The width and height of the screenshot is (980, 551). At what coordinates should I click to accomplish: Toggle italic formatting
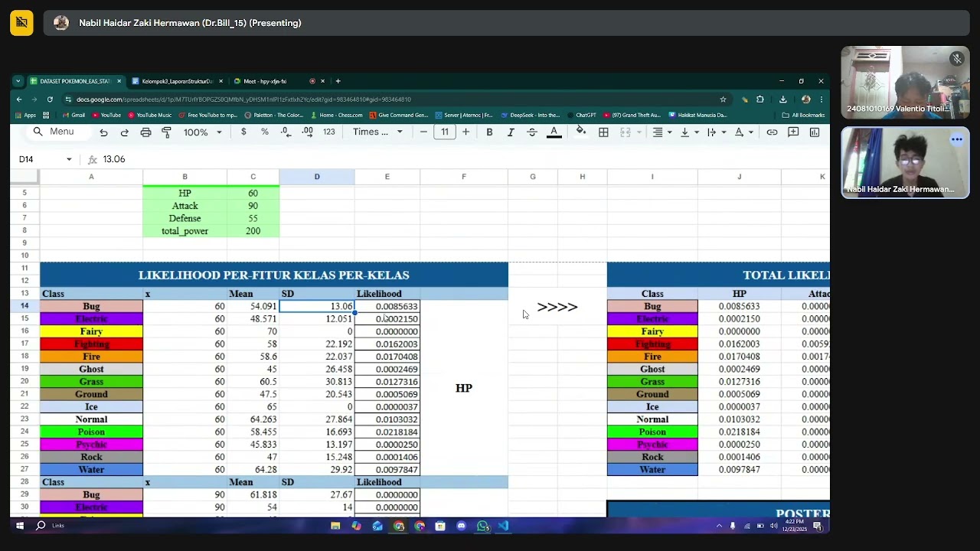tap(511, 132)
